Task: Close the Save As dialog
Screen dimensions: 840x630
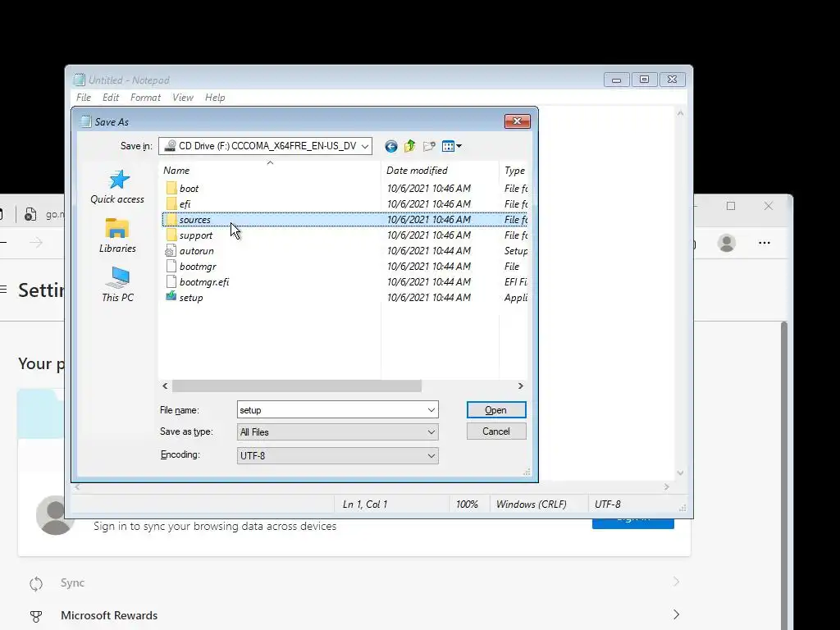Action: 517,121
